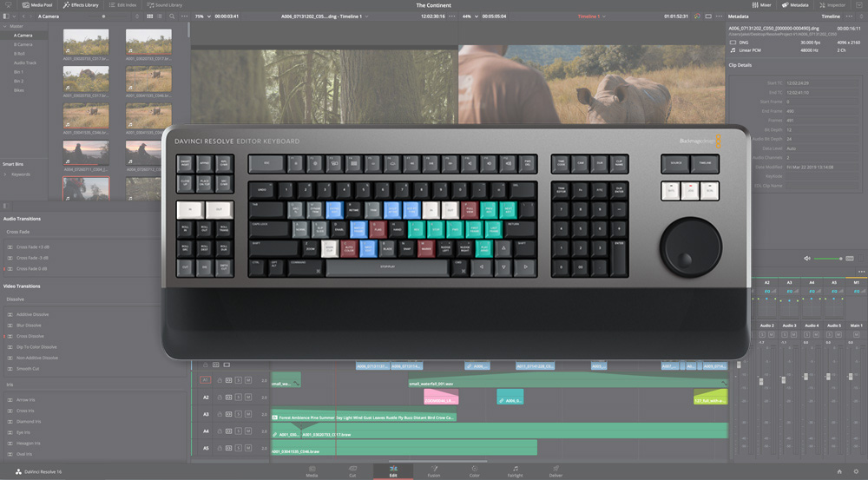Go back in bin navigation history
Screen dimensions: 868x480
23,16
